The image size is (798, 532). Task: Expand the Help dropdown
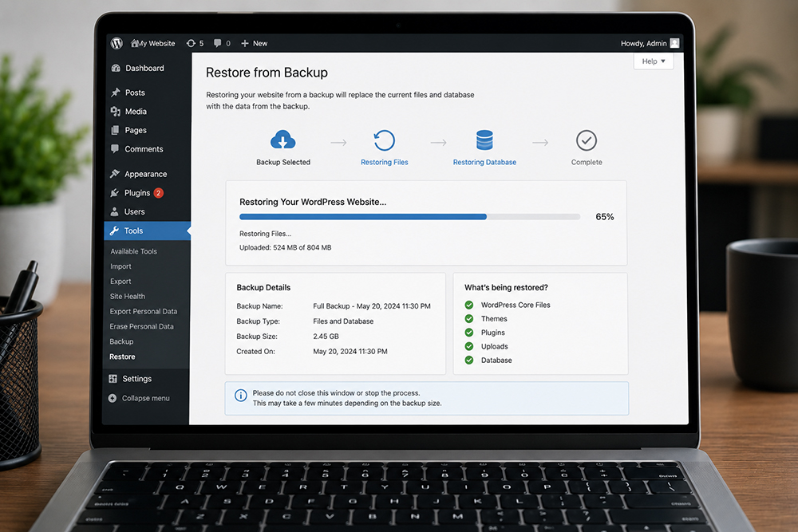pos(654,61)
